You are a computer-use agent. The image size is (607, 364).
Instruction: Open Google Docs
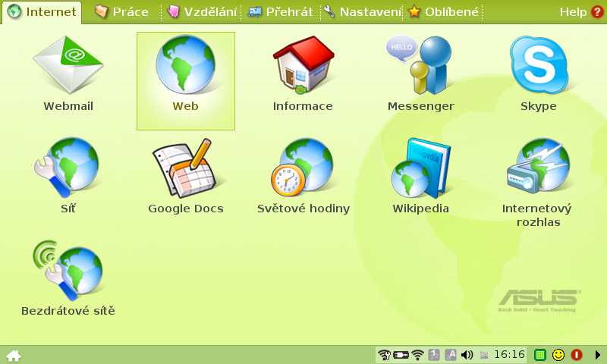pyautogui.click(x=184, y=168)
